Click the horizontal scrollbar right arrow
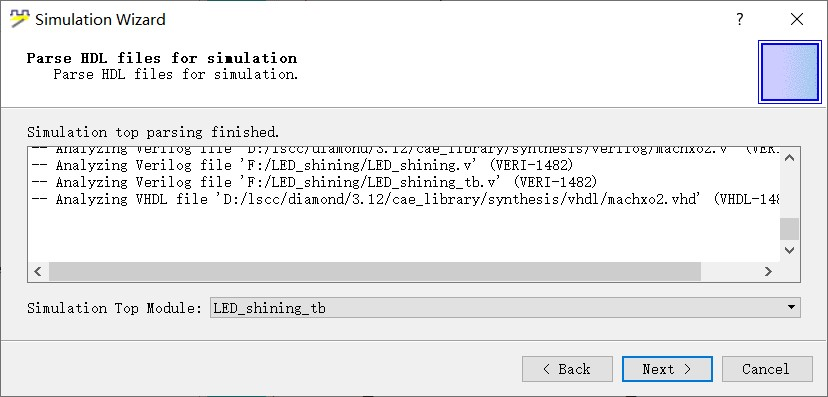 coord(768,271)
